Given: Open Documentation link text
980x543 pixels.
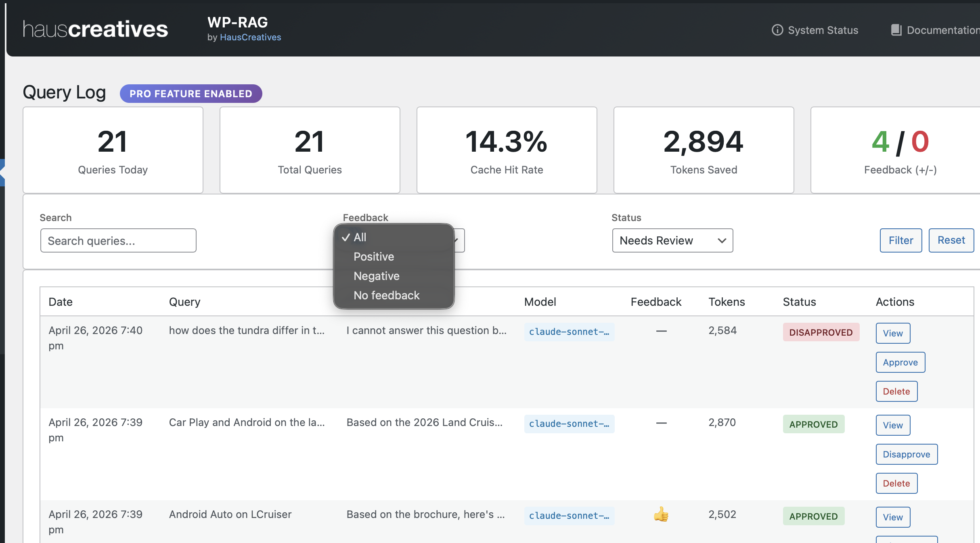Looking at the screenshot, I should [x=943, y=30].
